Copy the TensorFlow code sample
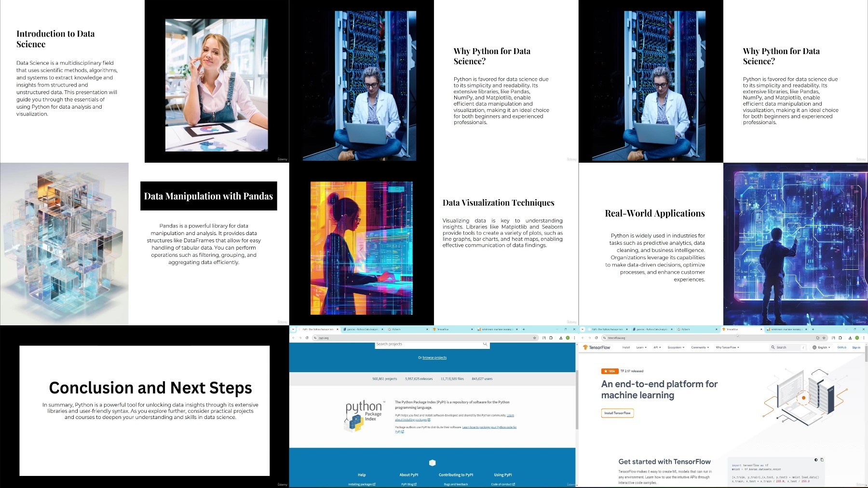 tap(822, 460)
